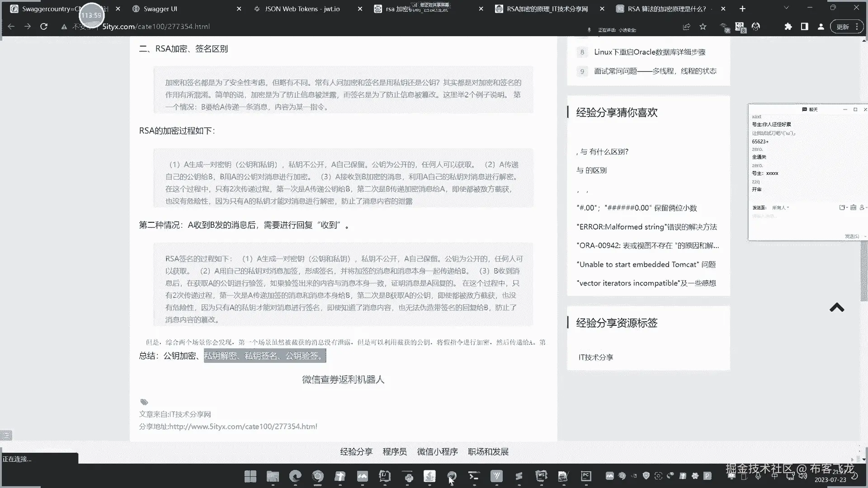The width and height of the screenshot is (868, 488).
Task: Switch to the JSON Web Tokens - jwt.io tab
Action: (302, 9)
